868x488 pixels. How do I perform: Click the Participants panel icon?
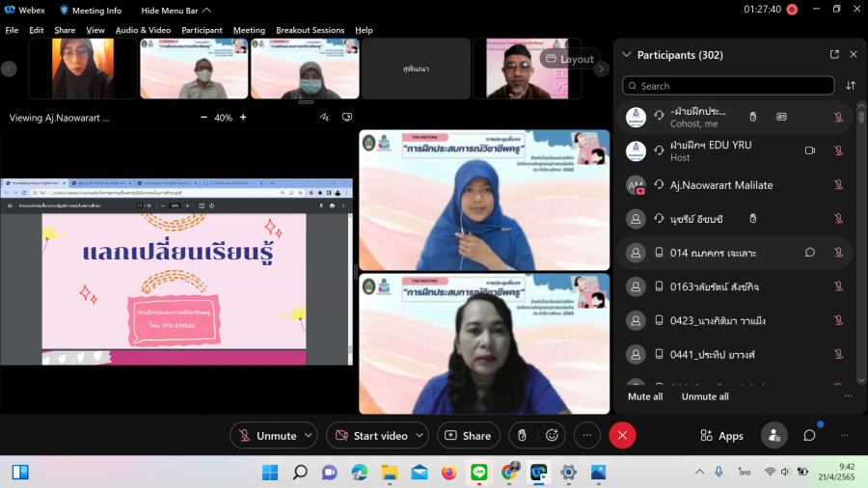tap(773, 436)
